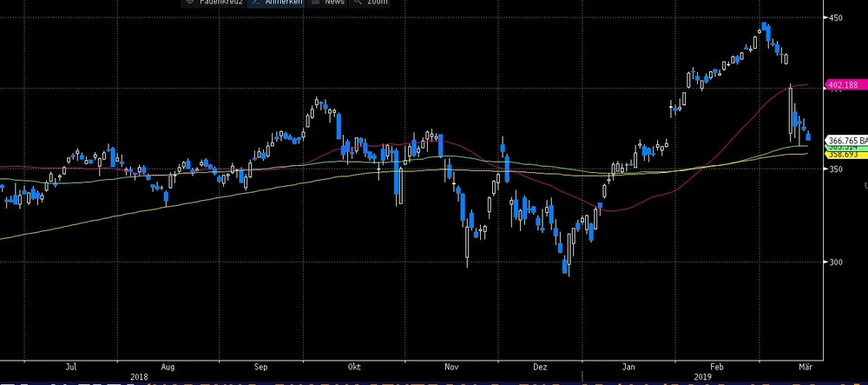Click the Nov month label on time axis
The image size is (868, 385).
(x=450, y=367)
